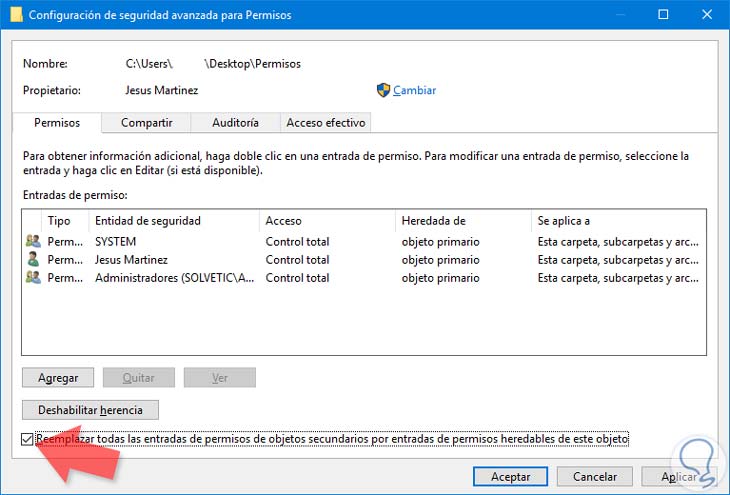The image size is (730, 495).
Task: Open the Auditoría tab
Action: pos(235,123)
